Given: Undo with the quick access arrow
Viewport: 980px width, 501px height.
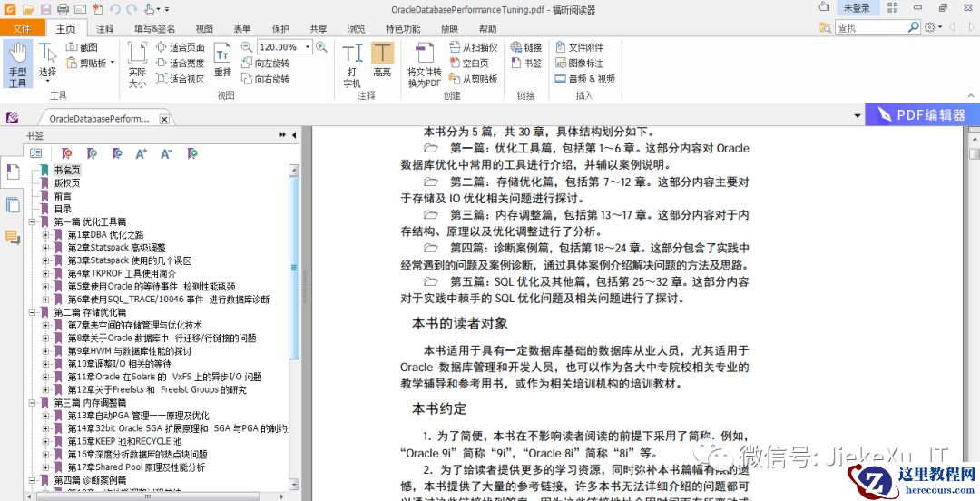Looking at the screenshot, I should (114, 9).
